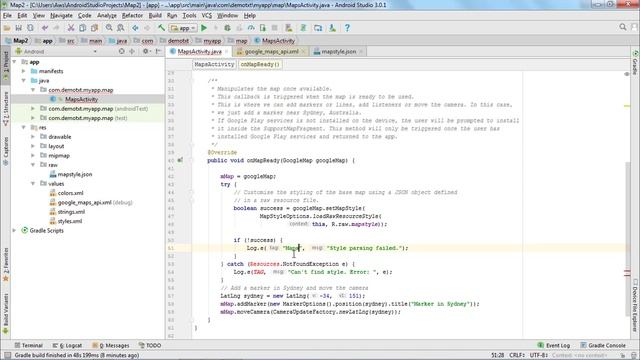Expand the Gradle Scripts node
Screen dimensions: 640x360
coord(15,231)
